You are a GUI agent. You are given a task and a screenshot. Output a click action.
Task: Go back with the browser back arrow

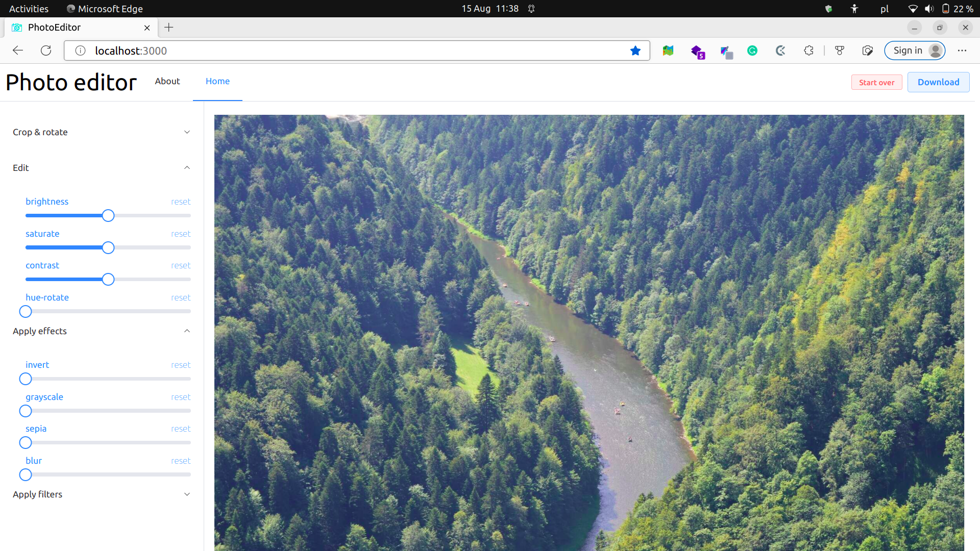(18, 51)
